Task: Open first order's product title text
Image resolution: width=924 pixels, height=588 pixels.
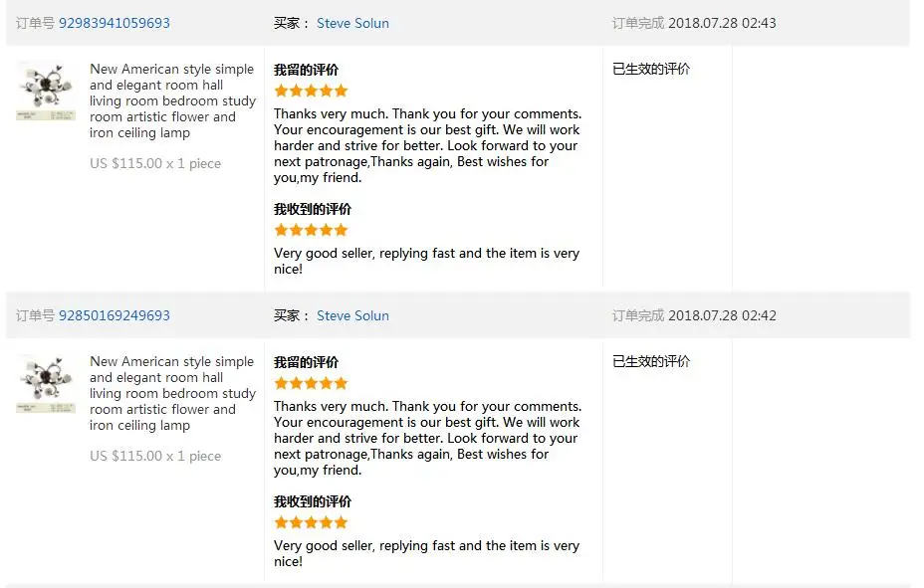Action: (x=172, y=100)
